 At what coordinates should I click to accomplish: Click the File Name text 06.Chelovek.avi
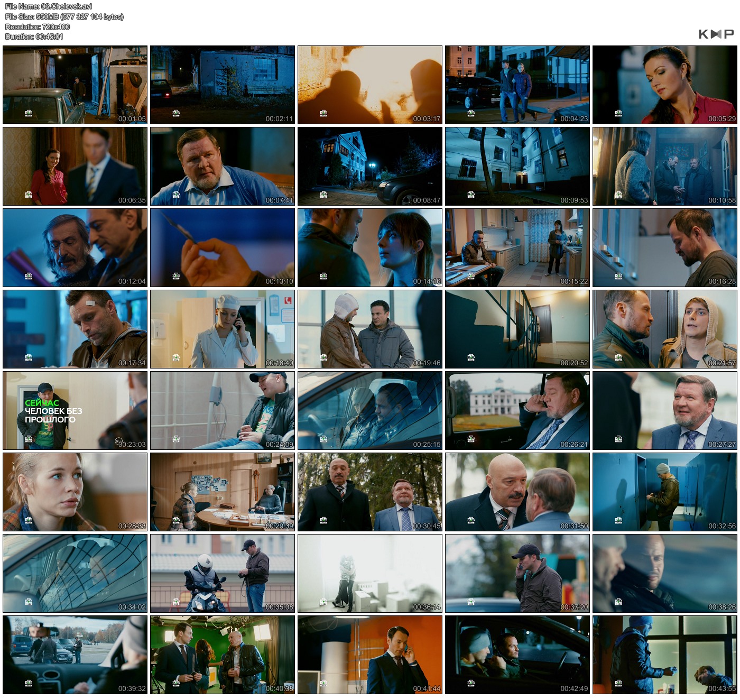click(49, 6)
